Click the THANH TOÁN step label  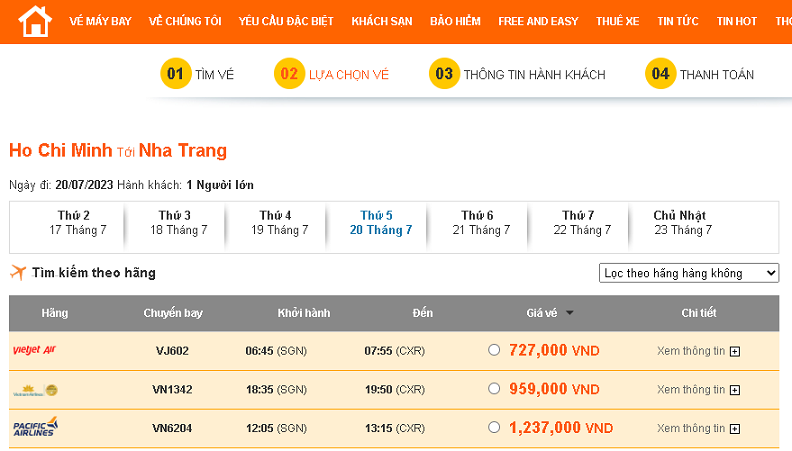717,75
